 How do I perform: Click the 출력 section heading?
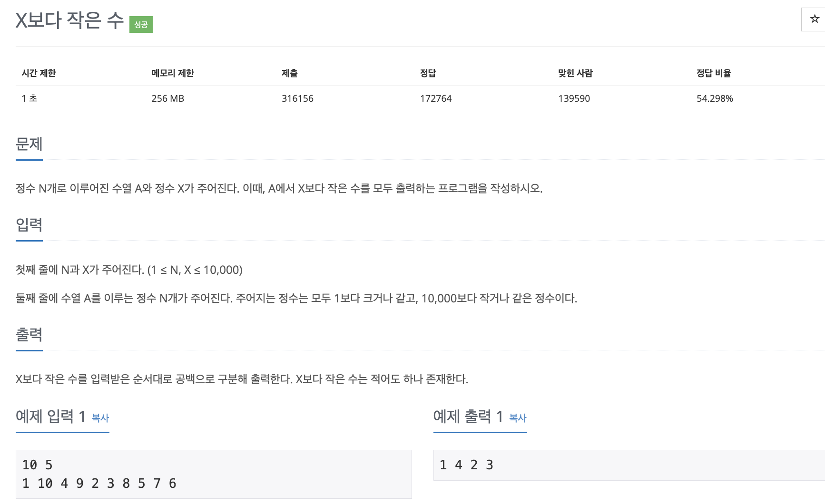point(29,334)
